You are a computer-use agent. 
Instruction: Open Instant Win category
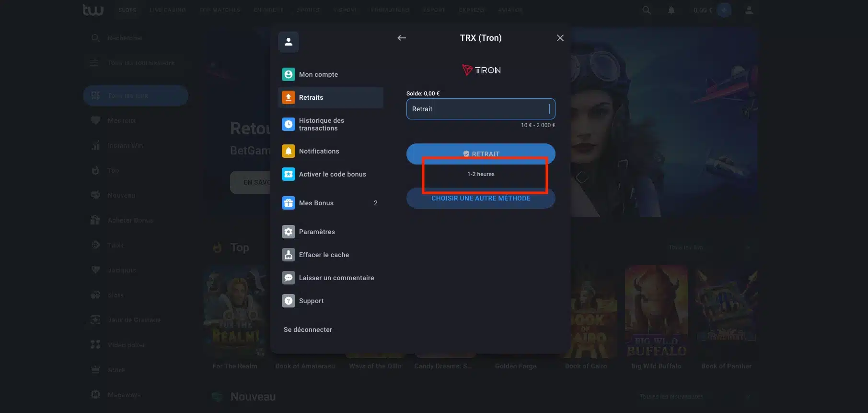coord(136,145)
